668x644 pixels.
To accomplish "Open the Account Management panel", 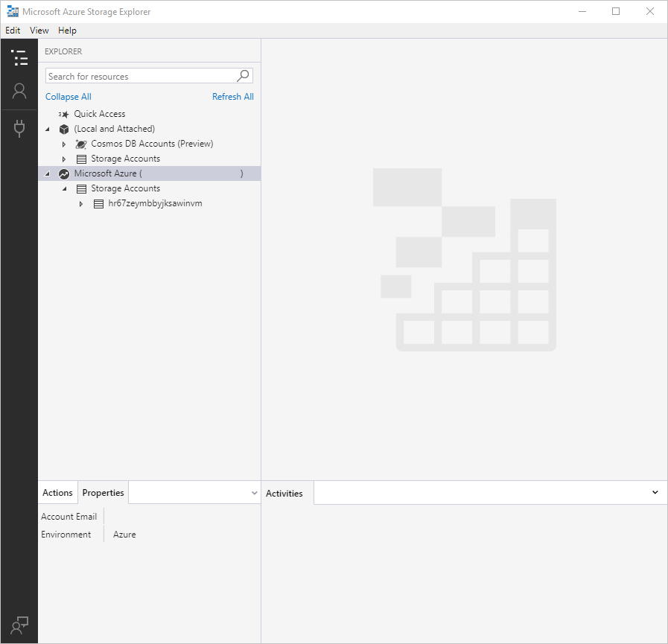I will tap(19, 91).
